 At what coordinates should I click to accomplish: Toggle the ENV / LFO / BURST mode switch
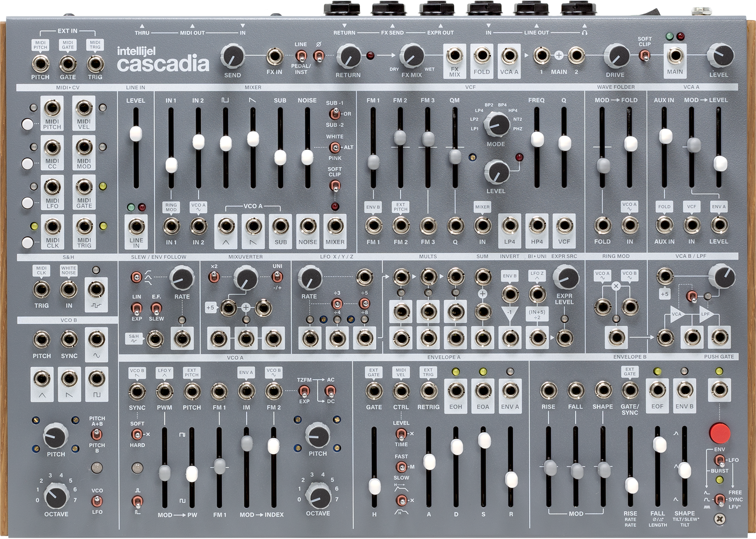coord(719,460)
